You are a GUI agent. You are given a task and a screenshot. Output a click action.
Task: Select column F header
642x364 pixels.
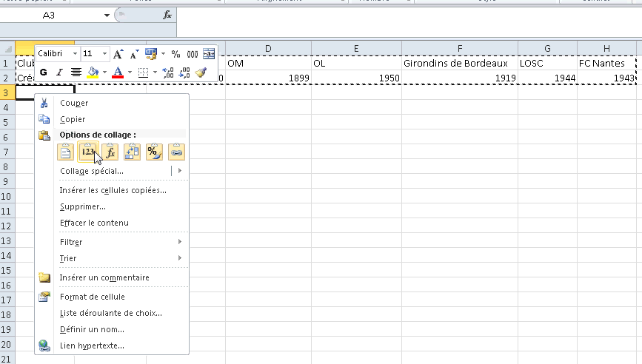click(x=460, y=49)
